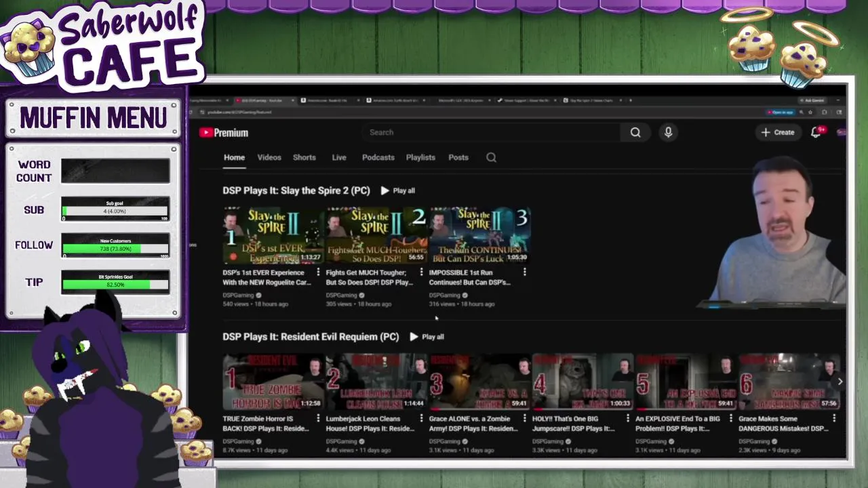Screen dimensions: 868x488
Task: Open options menu for Grace Makes DANGEROUS Mistakes video
Action: 833,419
